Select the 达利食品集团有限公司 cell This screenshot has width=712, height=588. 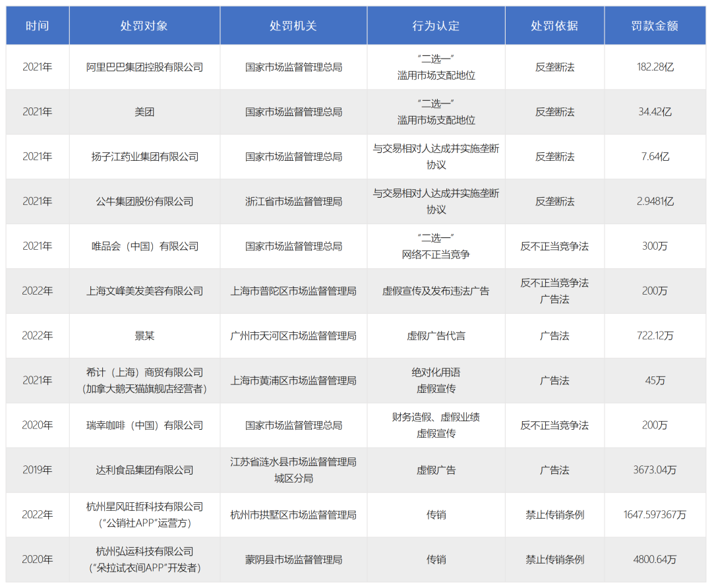[x=144, y=470]
